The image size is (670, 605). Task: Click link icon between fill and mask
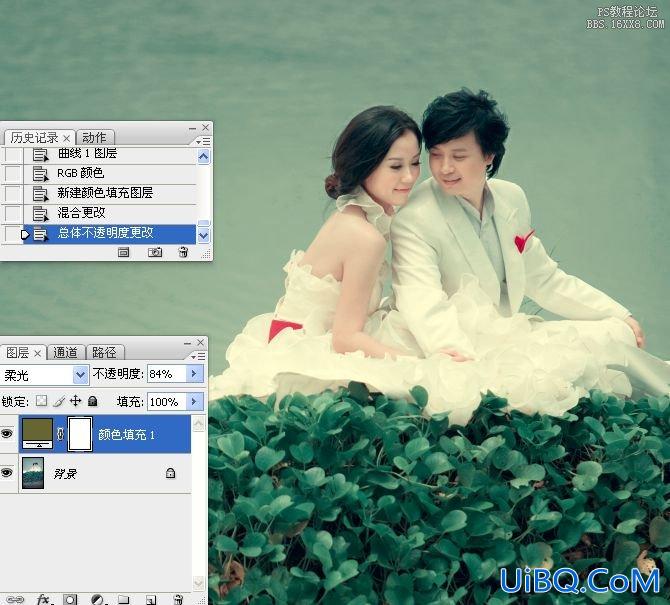point(60,435)
